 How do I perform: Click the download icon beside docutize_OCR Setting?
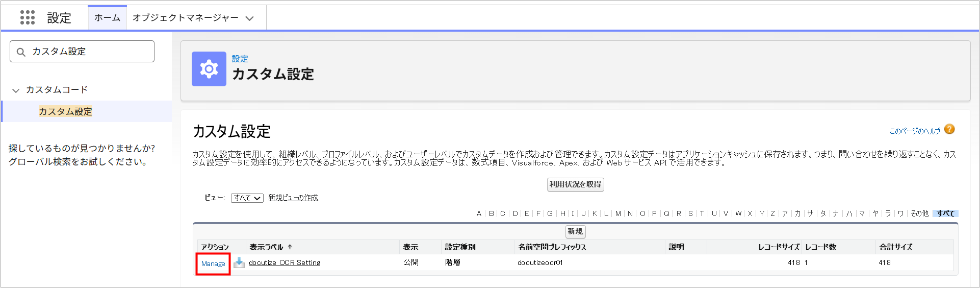[239, 262]
